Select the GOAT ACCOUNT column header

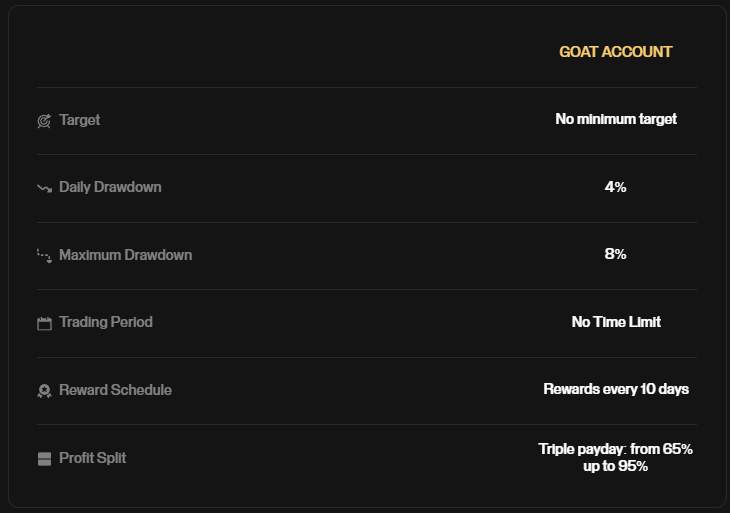tap(615, 52)
